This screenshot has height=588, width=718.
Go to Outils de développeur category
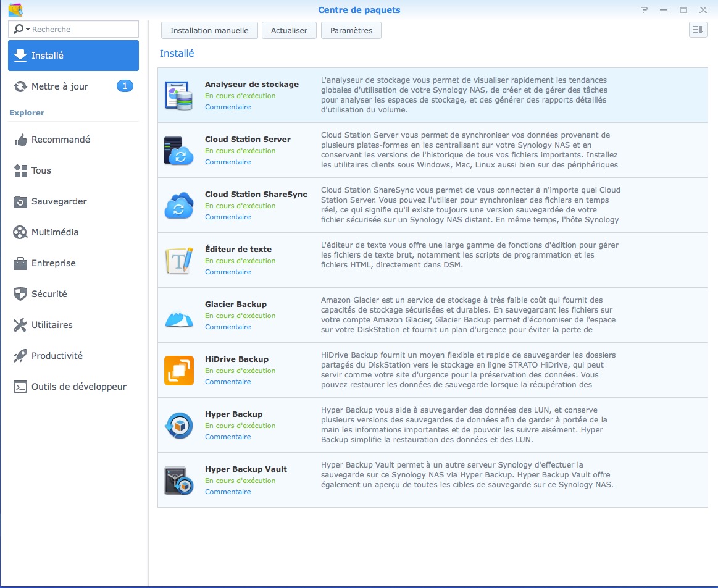78,387
